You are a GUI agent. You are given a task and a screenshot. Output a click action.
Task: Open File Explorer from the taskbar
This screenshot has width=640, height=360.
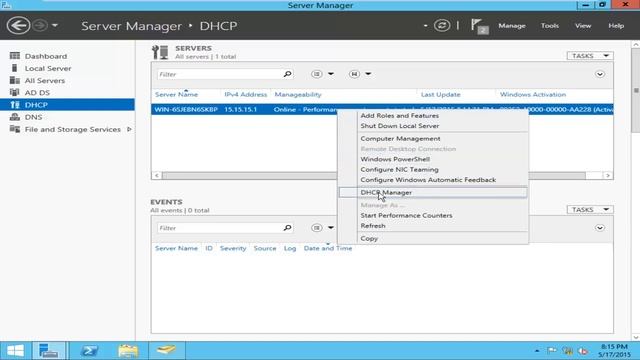click(x=128, y=351)
